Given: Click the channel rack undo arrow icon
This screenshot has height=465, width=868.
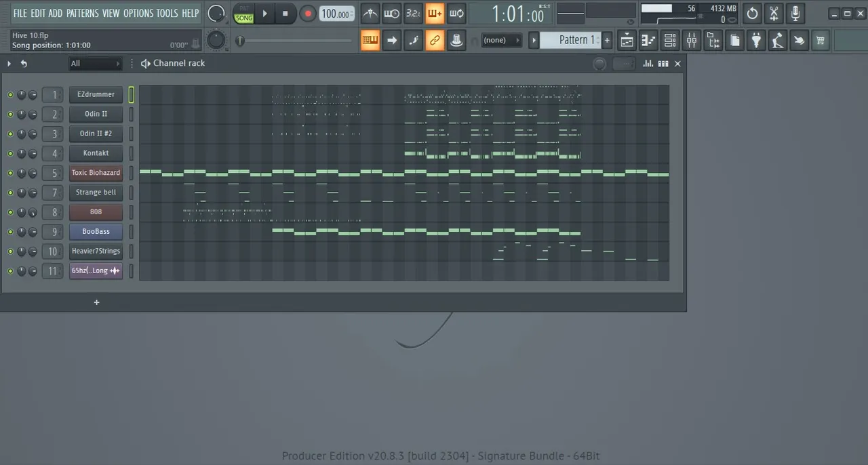Looking at the screenshot, I should click(24, 64).
